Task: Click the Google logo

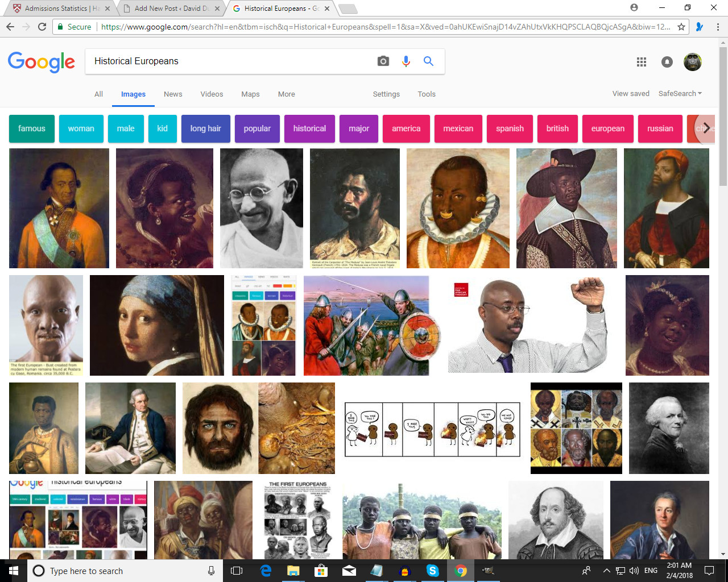Action: [42, 61]
